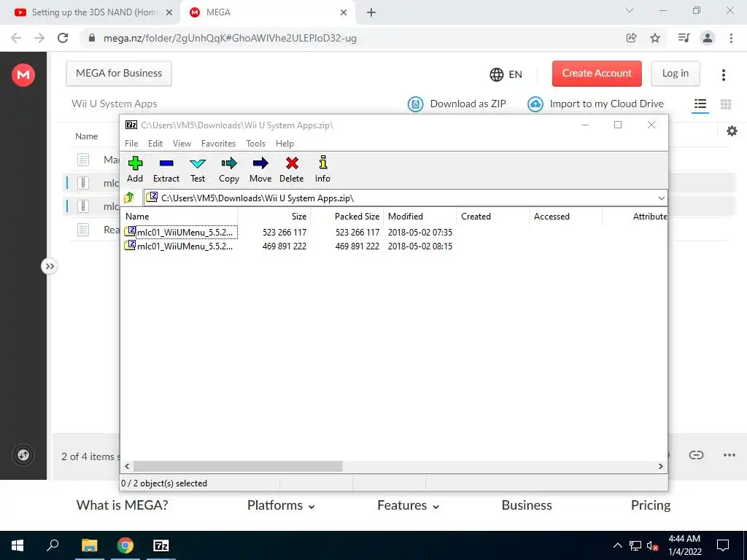Open more actions dots in MEGA selection bar
The image size is (747, 560).
tap(729, 455)
